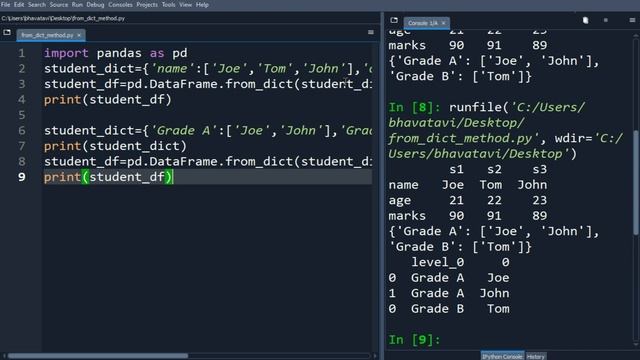Click the console vertical scrollbar thumb
The image size is (640, 360).
pos(636,182)
